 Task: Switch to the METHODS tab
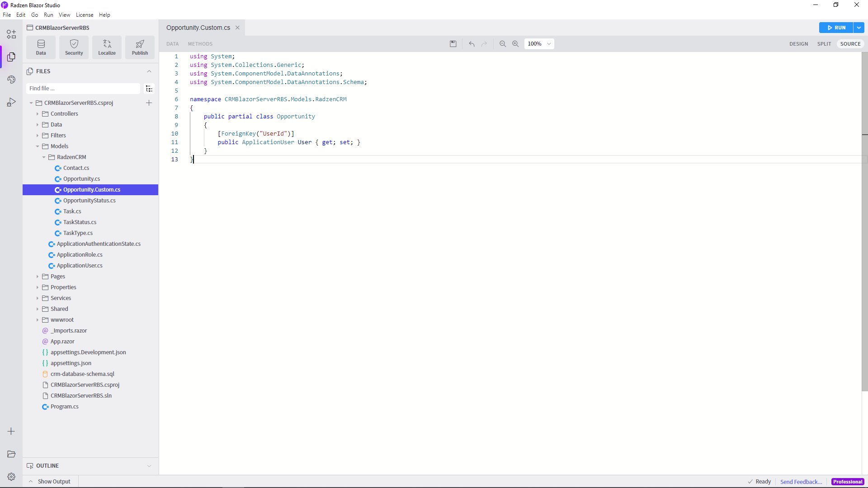200,44
